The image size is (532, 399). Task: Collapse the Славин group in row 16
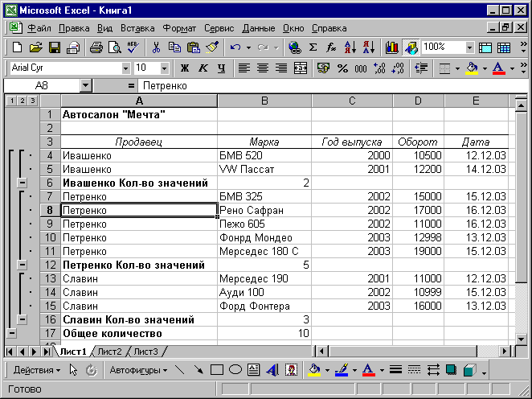[x=22, y=319]
